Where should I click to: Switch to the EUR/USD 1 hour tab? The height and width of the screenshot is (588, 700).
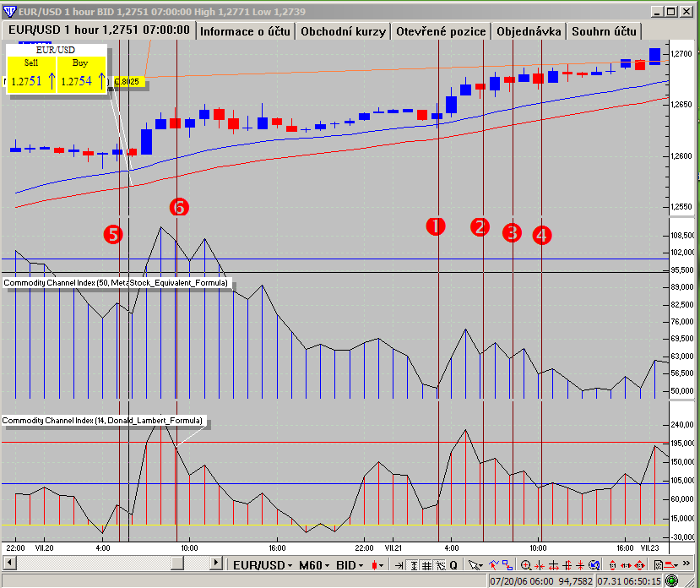(x=99, y=30)
